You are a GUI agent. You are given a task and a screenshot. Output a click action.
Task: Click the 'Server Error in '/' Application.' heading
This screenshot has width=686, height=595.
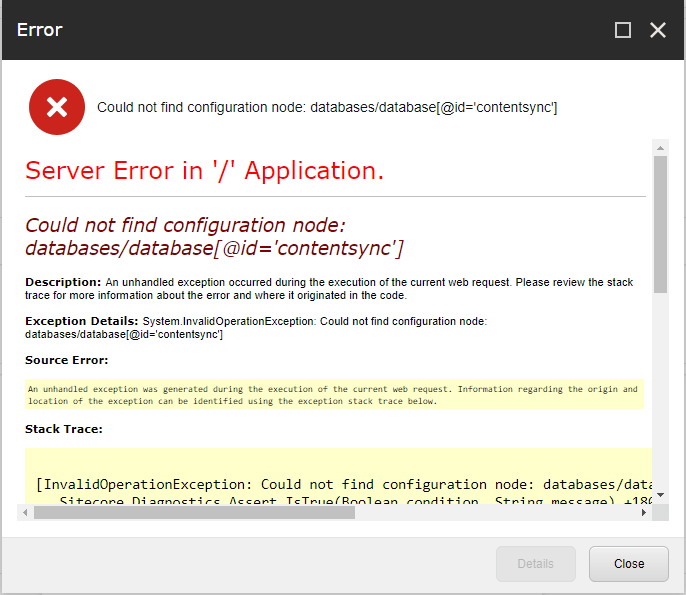click(x=205, y=170)
